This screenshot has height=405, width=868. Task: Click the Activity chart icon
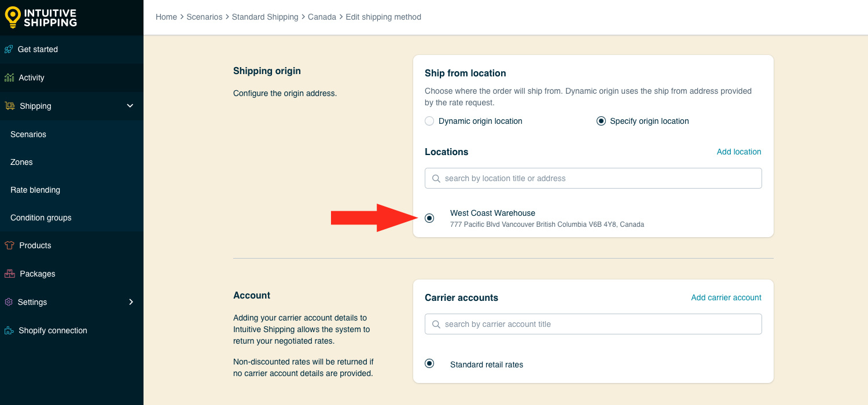[9, 78]
